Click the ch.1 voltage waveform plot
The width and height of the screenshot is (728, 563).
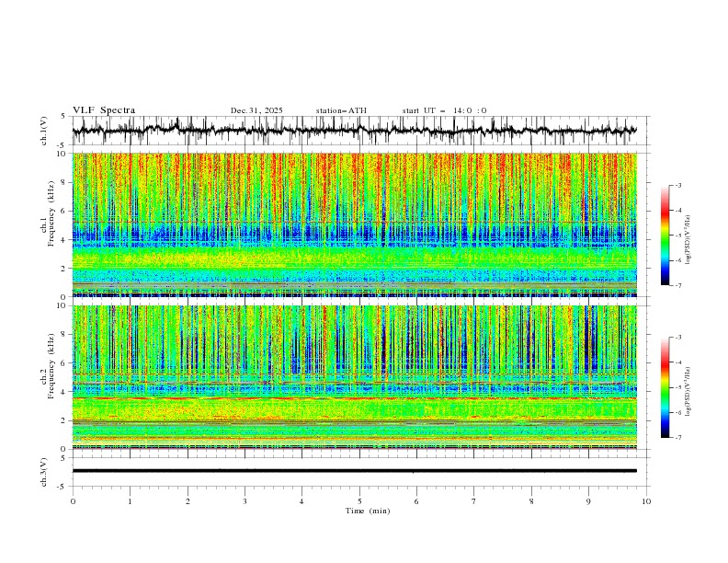point(360,131)
